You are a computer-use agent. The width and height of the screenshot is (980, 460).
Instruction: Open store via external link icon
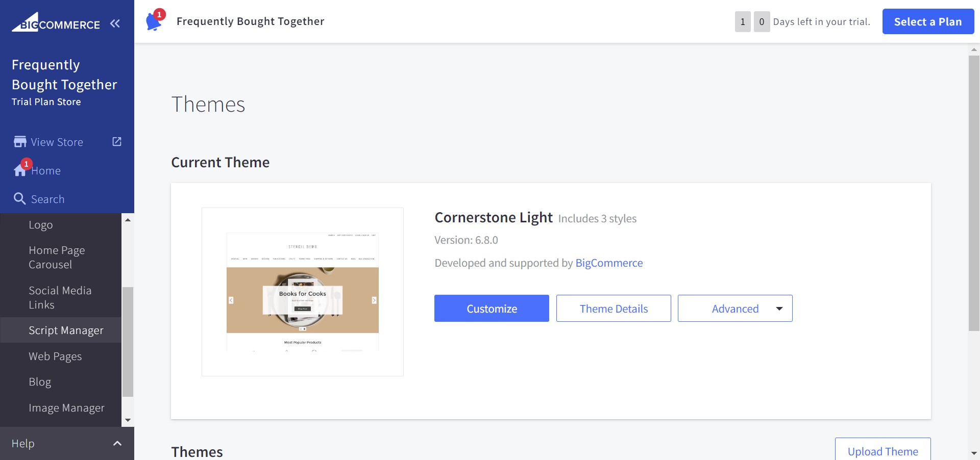(117, 142)
